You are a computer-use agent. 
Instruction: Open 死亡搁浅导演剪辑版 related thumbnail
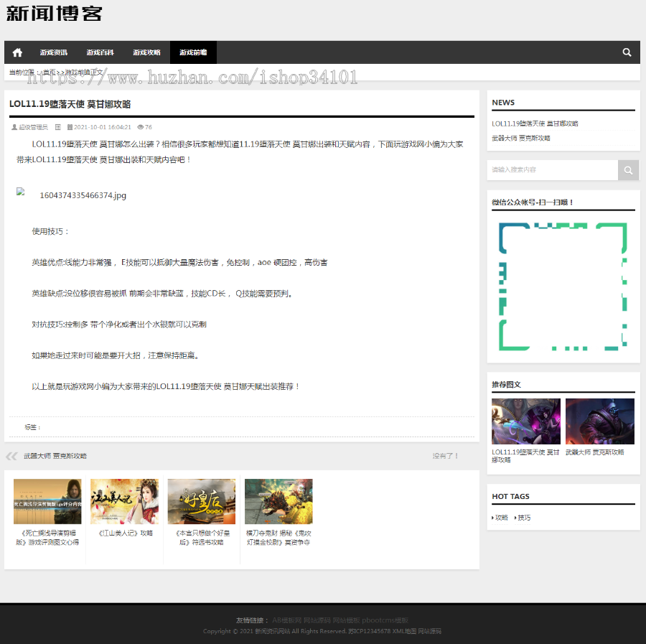pyautogui.click(x=47, y=501)
